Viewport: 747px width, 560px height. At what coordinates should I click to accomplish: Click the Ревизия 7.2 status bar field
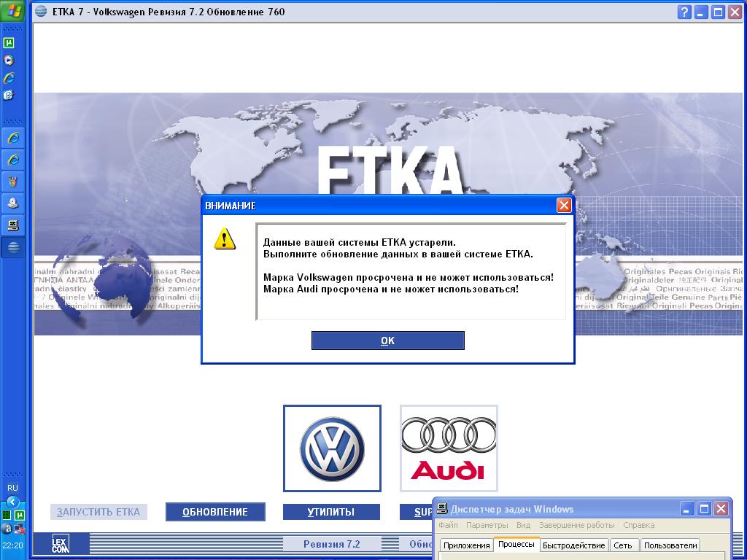(x=332, y=544)
